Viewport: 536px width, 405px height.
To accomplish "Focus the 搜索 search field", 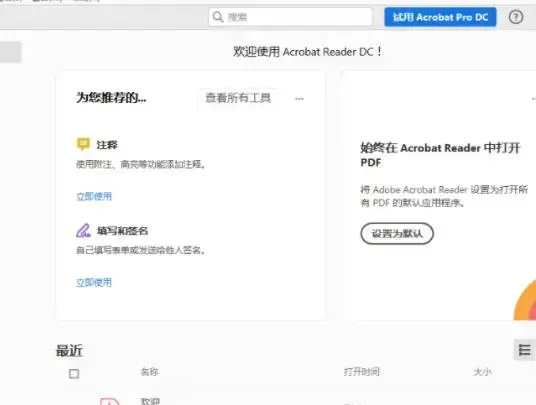I will pyautogui.click(x=290, y=17).
